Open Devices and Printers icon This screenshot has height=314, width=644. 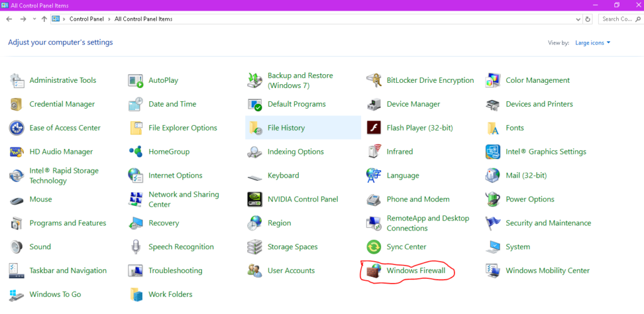pyautogui.click(x=493, y=104)
